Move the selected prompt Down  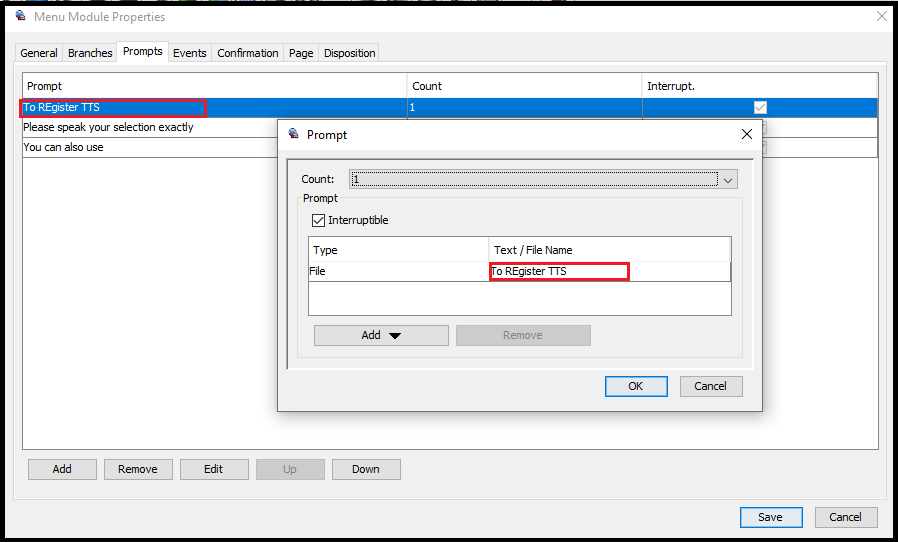366,469
